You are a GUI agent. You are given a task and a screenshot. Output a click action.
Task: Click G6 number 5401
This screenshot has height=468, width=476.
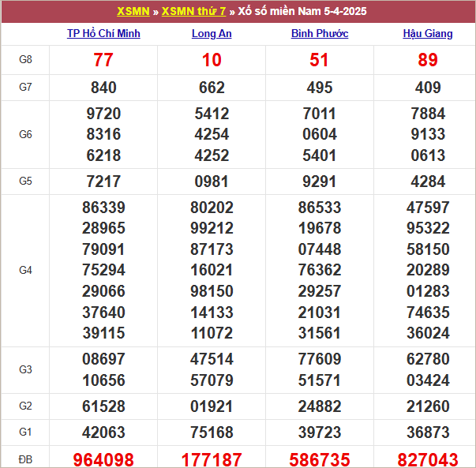[x=319, y=155]
